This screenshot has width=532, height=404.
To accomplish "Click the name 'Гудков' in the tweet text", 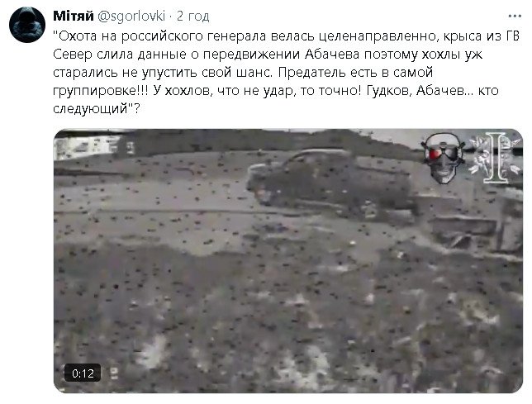I will point(388,91).
